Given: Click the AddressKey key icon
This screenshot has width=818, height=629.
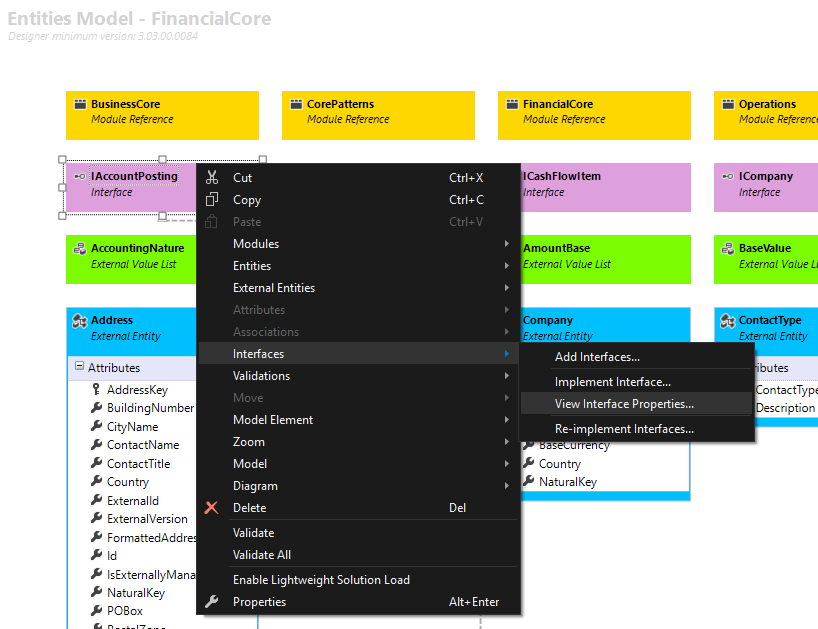Looking at the screenshot, I should [96, 389].
